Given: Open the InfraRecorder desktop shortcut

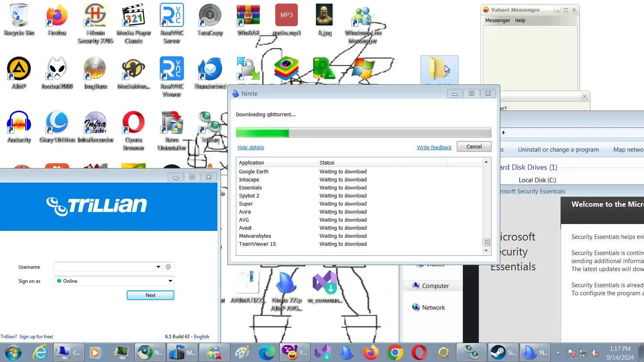Looking at the screenshot, I should click(95, 127).
